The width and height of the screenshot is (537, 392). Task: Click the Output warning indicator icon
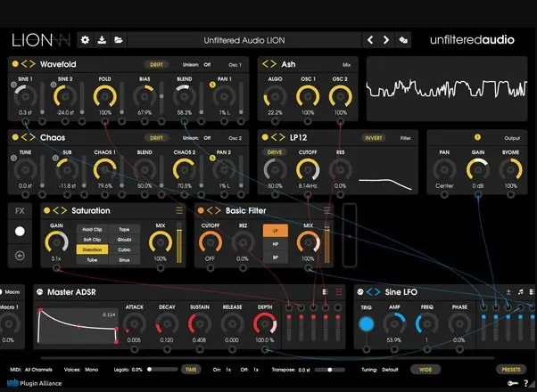tap(477, 137)
